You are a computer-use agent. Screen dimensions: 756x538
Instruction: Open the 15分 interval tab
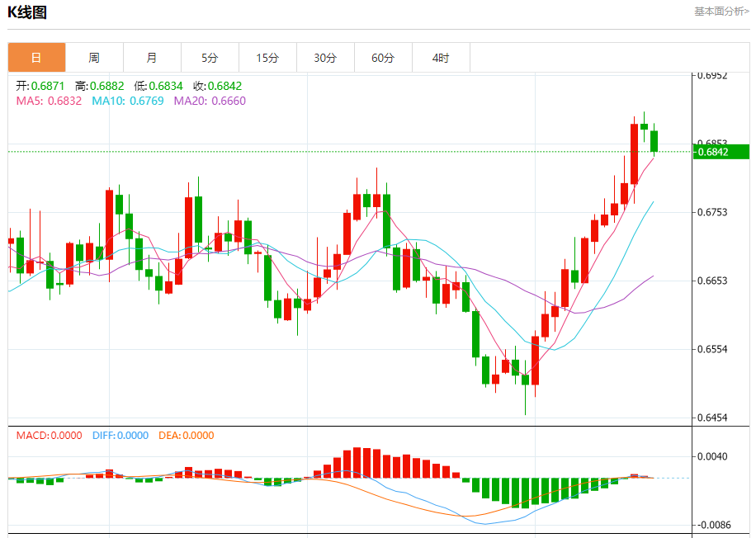(268, 58)
